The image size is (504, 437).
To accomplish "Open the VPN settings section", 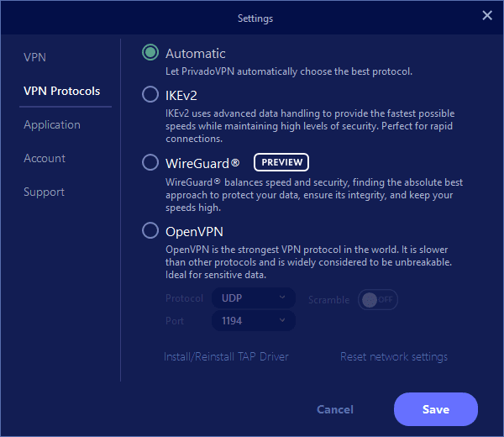I will 34,57.
